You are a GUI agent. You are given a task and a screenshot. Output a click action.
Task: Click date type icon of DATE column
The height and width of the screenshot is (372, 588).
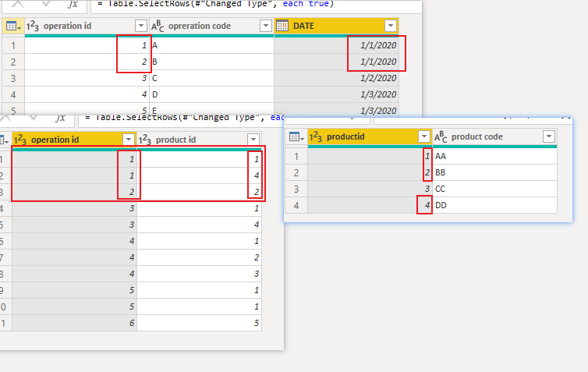click(x=282, y=26)
